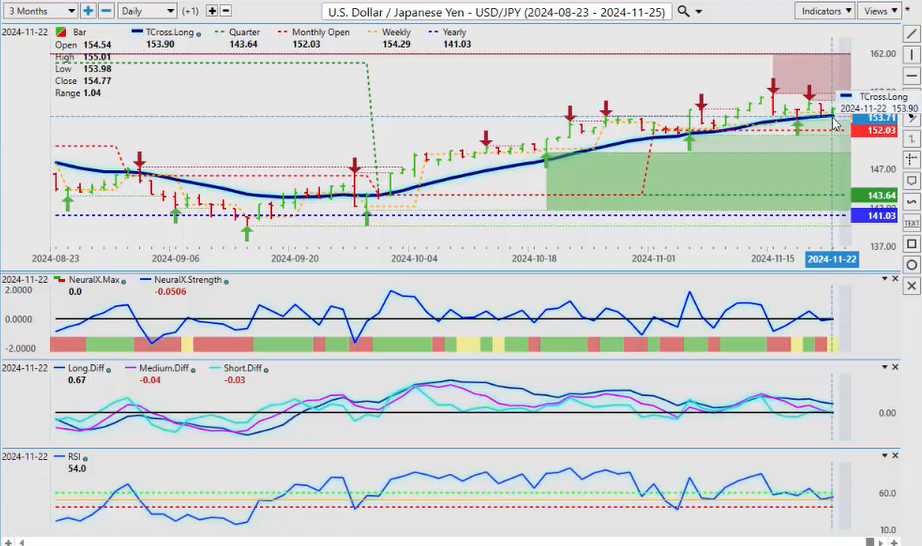922x546 pixels.
Task: Open the symbol search magnifier
Action: point(683,11)
